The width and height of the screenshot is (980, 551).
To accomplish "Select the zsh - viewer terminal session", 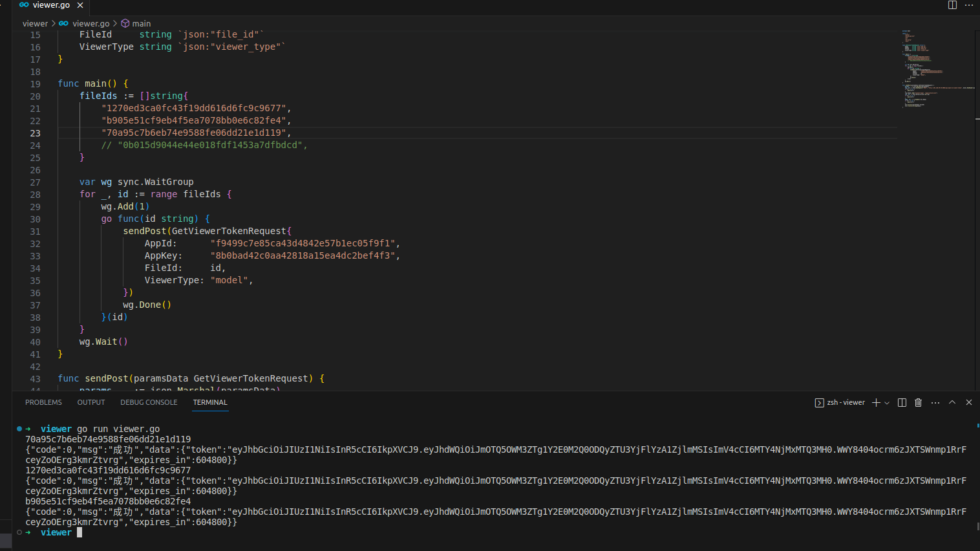I will coord(844,402).
